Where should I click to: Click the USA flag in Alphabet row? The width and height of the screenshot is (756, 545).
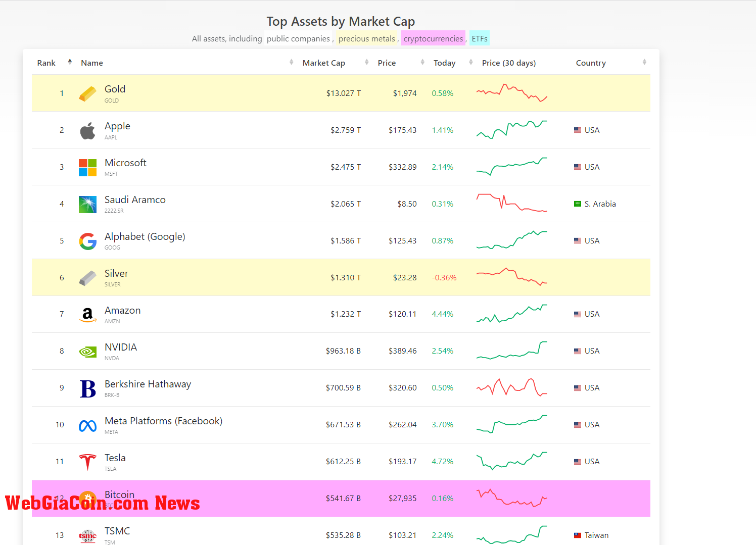[x=578, y=241]
